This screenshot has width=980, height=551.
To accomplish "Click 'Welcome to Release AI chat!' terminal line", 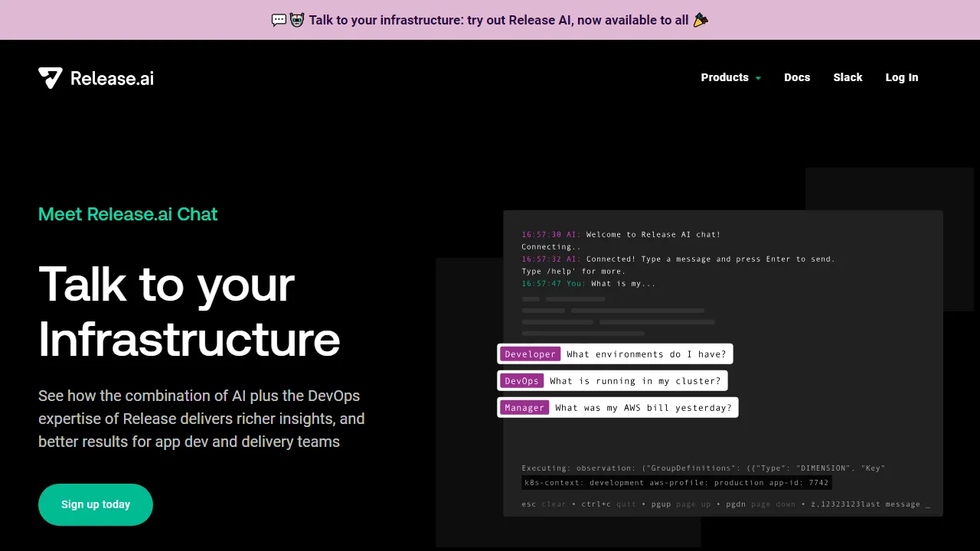I will (x=621, y=234).
